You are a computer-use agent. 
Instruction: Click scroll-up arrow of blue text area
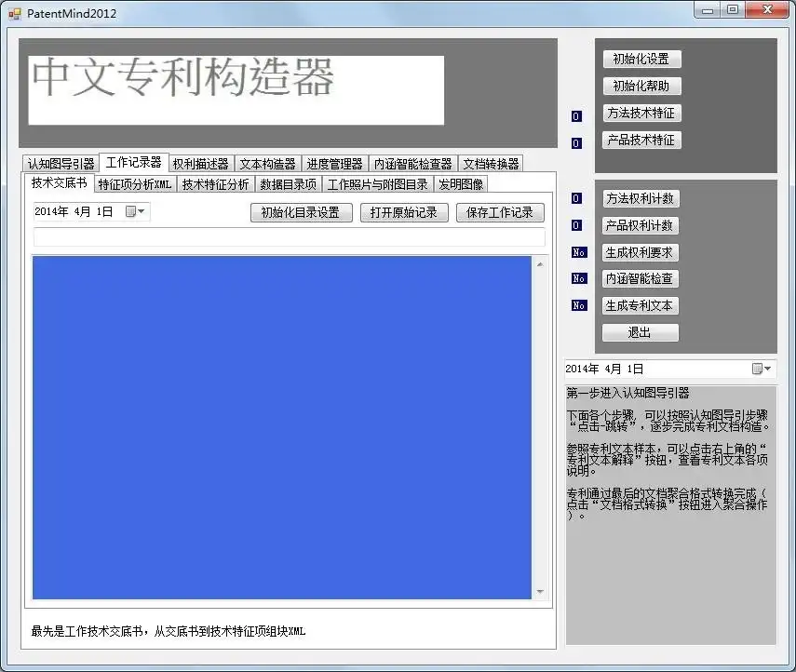pyautogui.click(x=540, y=264)
